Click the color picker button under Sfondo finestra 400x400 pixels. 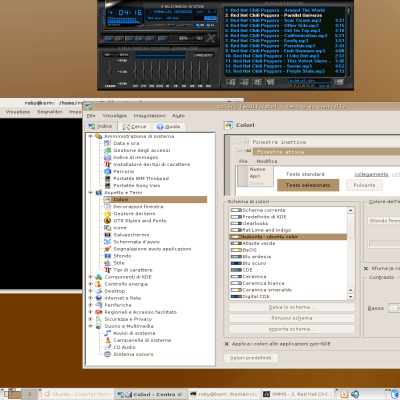click(x=384, y=244)
